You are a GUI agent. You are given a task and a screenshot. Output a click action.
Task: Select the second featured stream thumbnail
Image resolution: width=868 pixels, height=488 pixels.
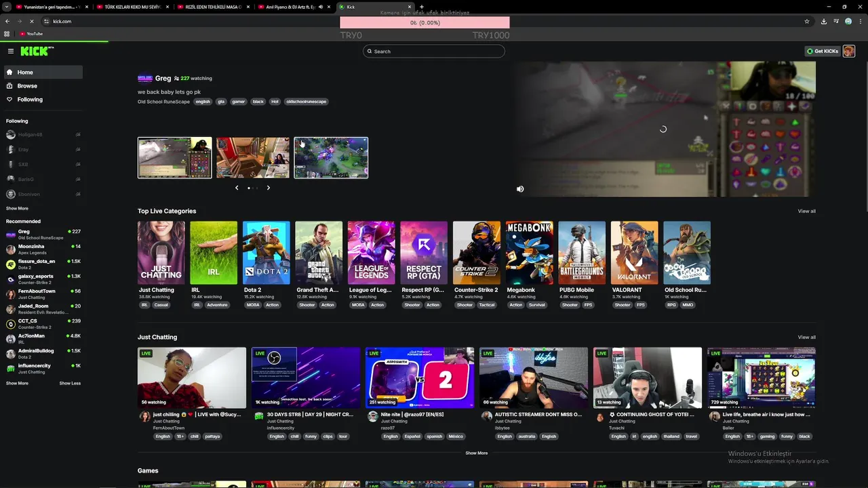[x=253, y=158]
